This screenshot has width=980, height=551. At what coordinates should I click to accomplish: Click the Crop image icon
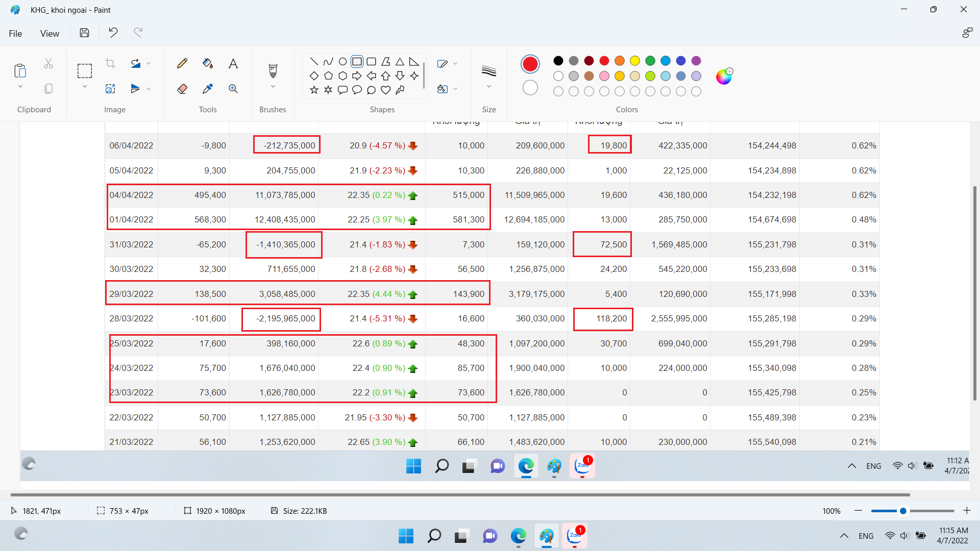(x=110, y=63)
